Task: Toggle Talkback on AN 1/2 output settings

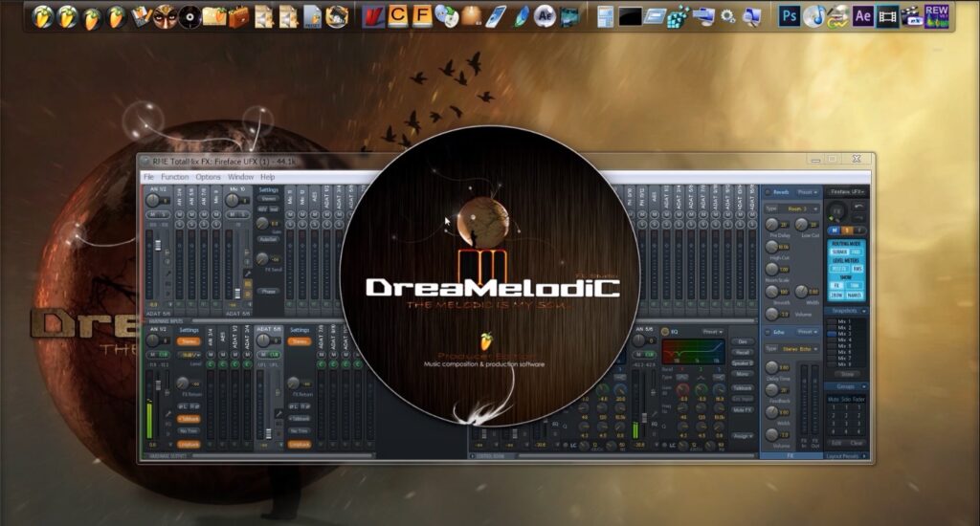Action: coord(189,419)
